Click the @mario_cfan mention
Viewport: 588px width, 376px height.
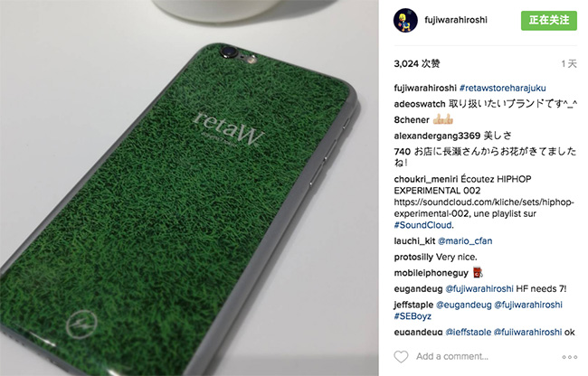(x=465, y=240)
